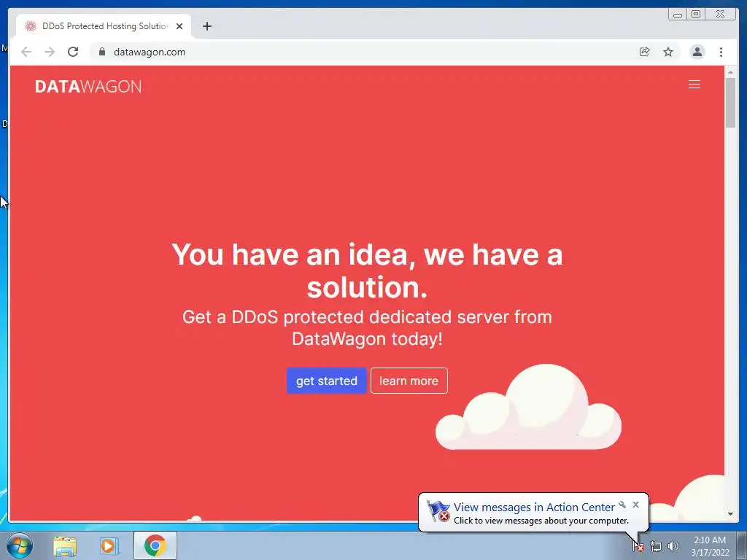The width and height of the screenshot is (747, 560).
Task: Click 'Click to view messages about your computer.'
Action: tap(541, 521)
